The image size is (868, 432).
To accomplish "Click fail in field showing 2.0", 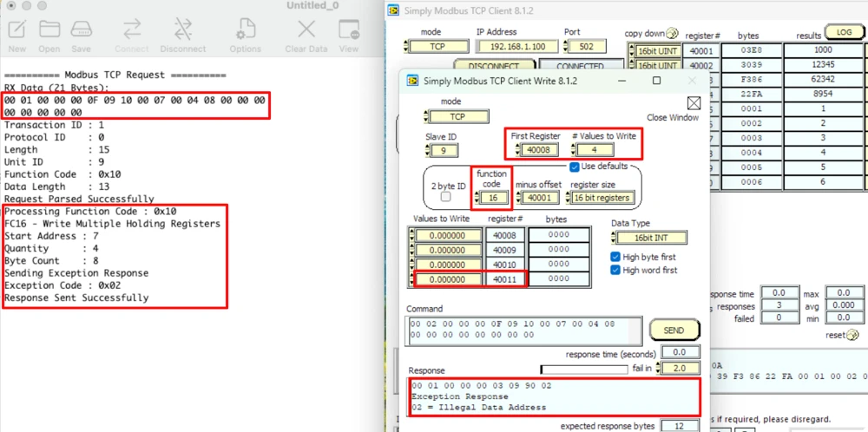I will (681, 368).
